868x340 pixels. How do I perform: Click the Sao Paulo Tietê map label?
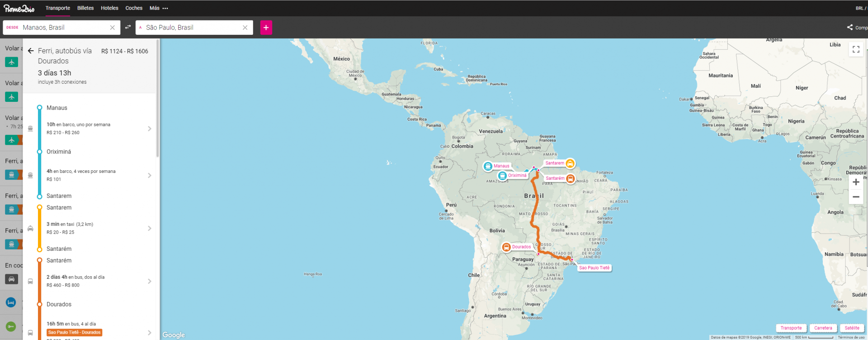point(594,268)
